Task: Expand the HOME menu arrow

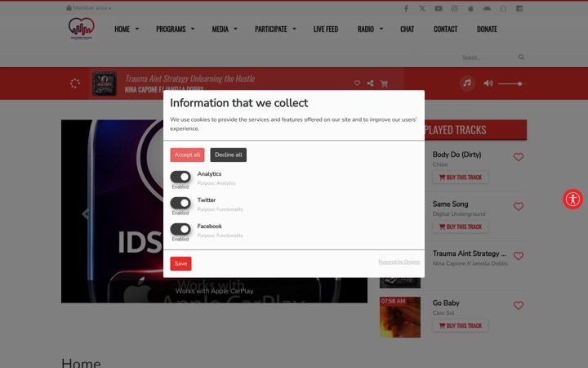Action: (x=137, y=29)
